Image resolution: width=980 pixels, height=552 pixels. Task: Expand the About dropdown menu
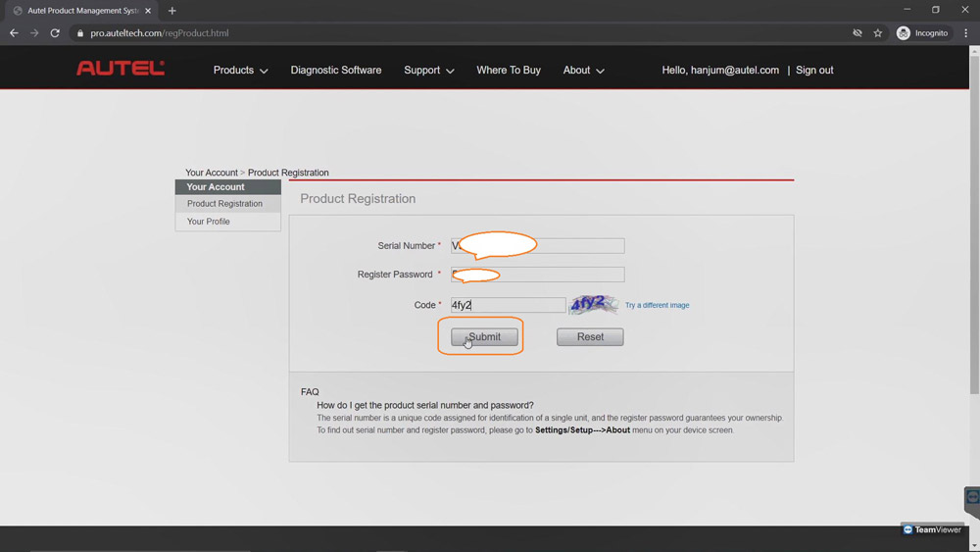tap(583, 70)
